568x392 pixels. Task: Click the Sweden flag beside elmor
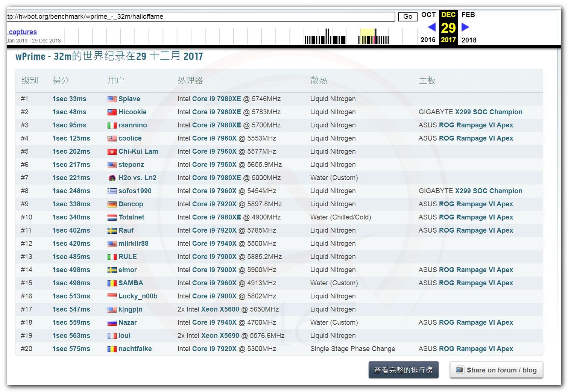112,270
